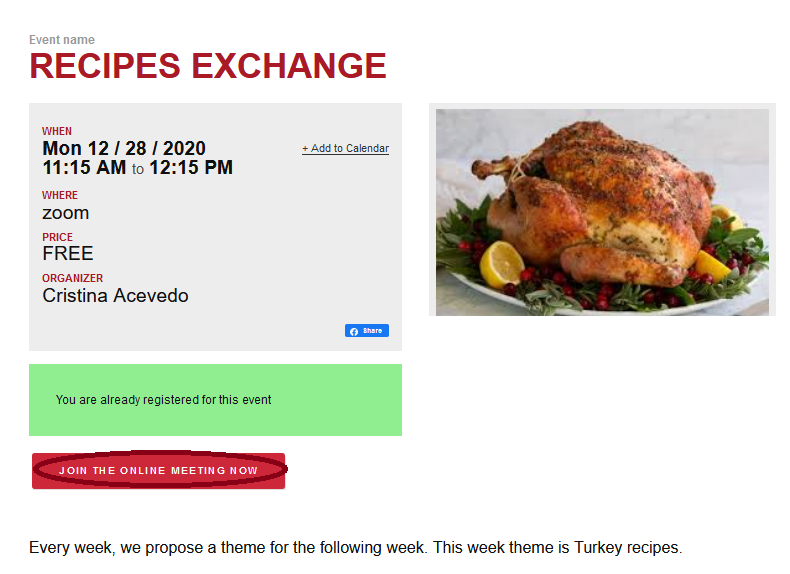Screen dimensions: 790x574
Task: Click the Facebook logo inside Share button
Action: (354, 331)
